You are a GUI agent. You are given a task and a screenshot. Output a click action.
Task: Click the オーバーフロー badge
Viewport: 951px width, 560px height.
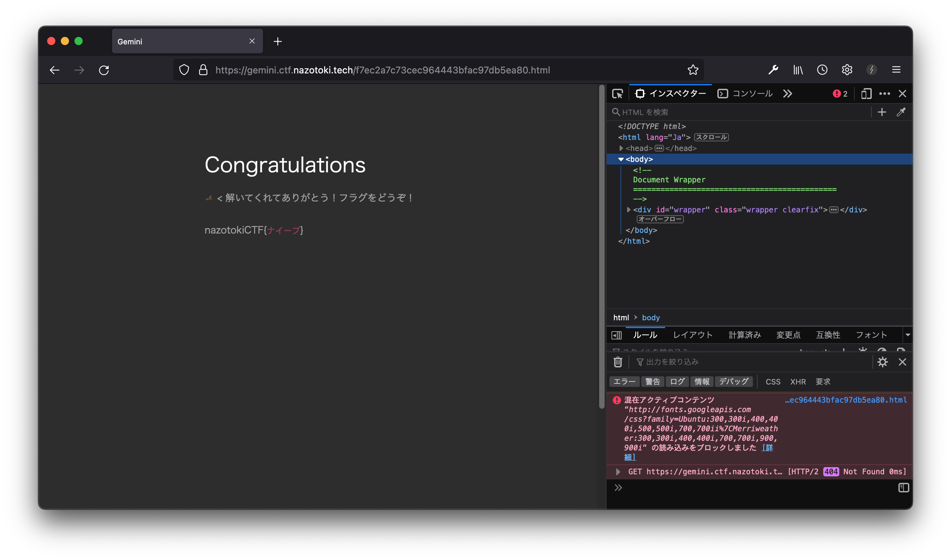click(660, 219)
